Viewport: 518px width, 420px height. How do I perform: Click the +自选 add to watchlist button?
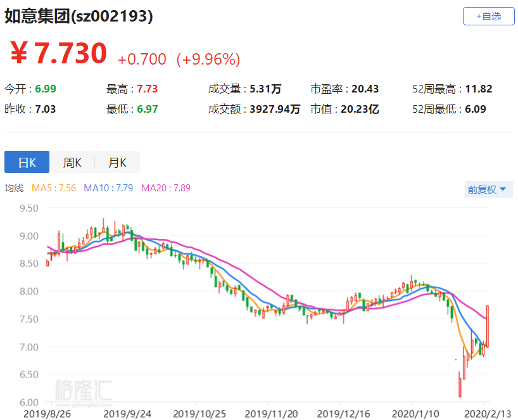tap(488, 16)
